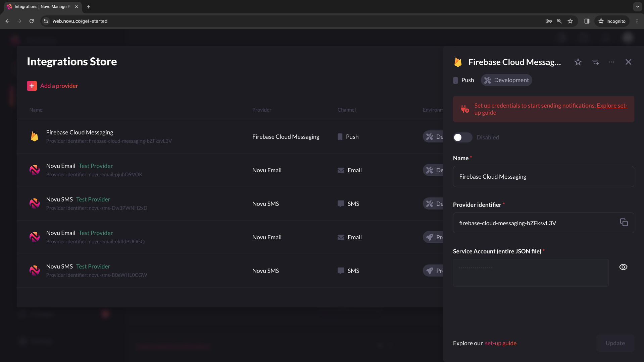This screenshot has width=644, height=362.
Task: Click the site information icon in address bar
Action: 46,21
